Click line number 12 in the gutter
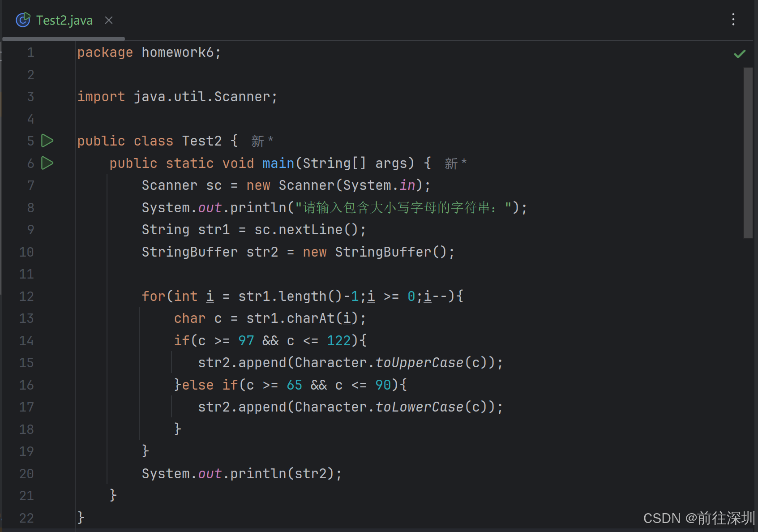This screenshot has width=758, height=532. [26, 296]
